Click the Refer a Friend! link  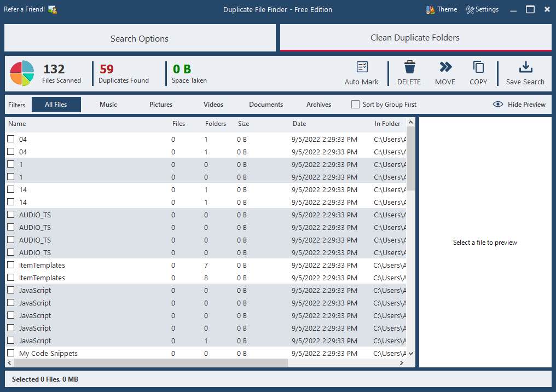pyautogui.click(x=25, y=9)
